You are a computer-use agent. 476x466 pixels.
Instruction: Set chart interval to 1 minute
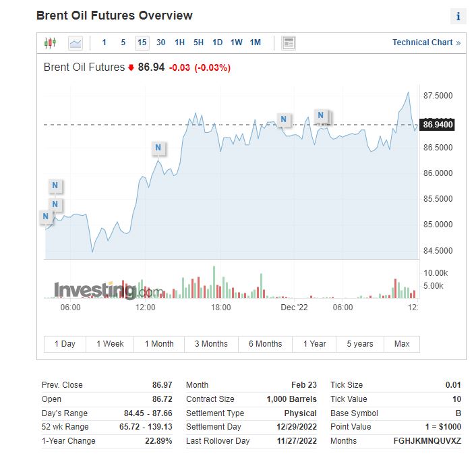[x=104, y=42]
